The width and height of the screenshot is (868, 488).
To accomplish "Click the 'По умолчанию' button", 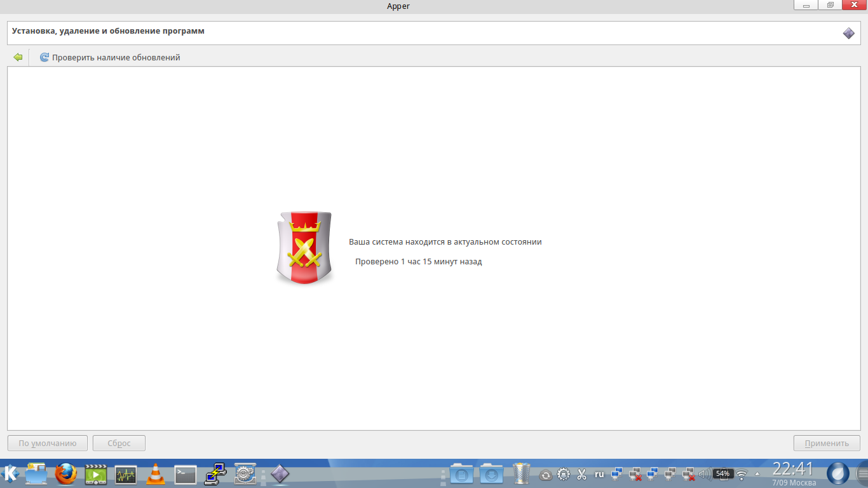I will 48,444.
